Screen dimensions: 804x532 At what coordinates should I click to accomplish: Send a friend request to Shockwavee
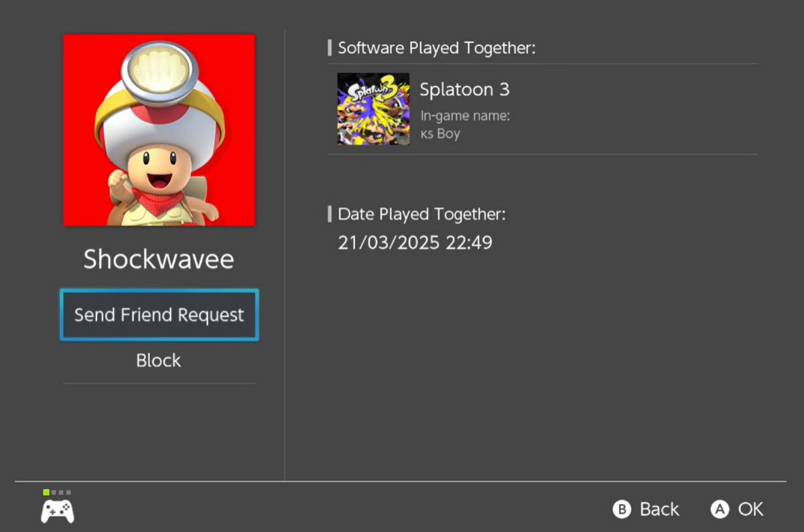pyautogui.click(x=159, y=315)
